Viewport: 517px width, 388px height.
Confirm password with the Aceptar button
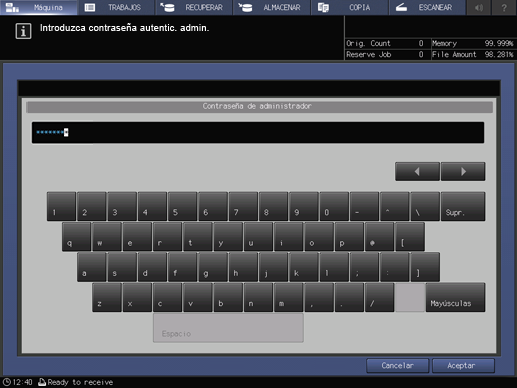point(463,366)
